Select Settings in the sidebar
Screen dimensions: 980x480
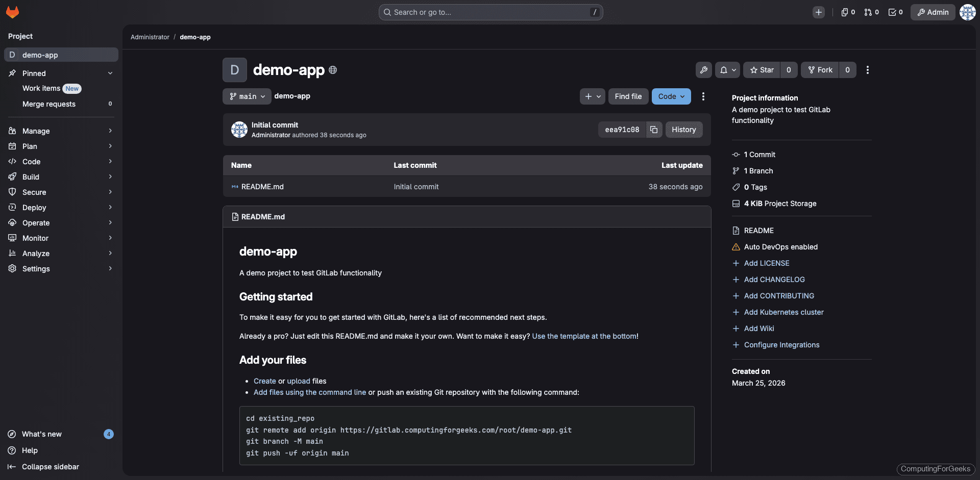click(x=36, y=268)
